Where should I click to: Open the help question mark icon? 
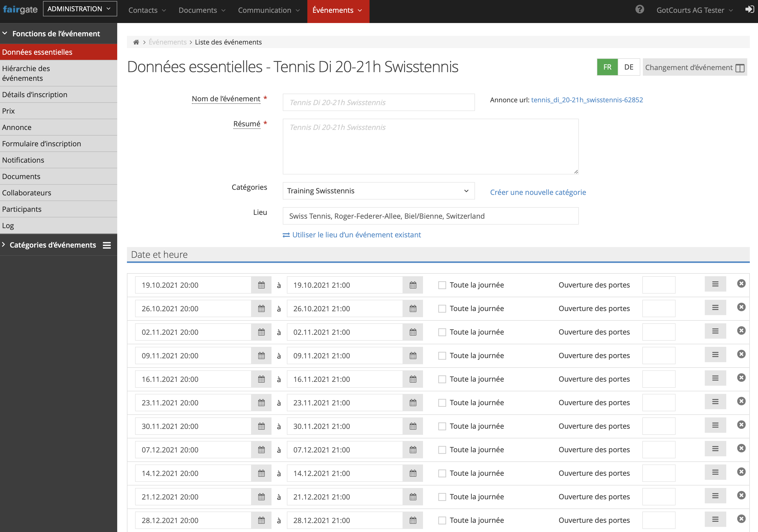(640, 9)
